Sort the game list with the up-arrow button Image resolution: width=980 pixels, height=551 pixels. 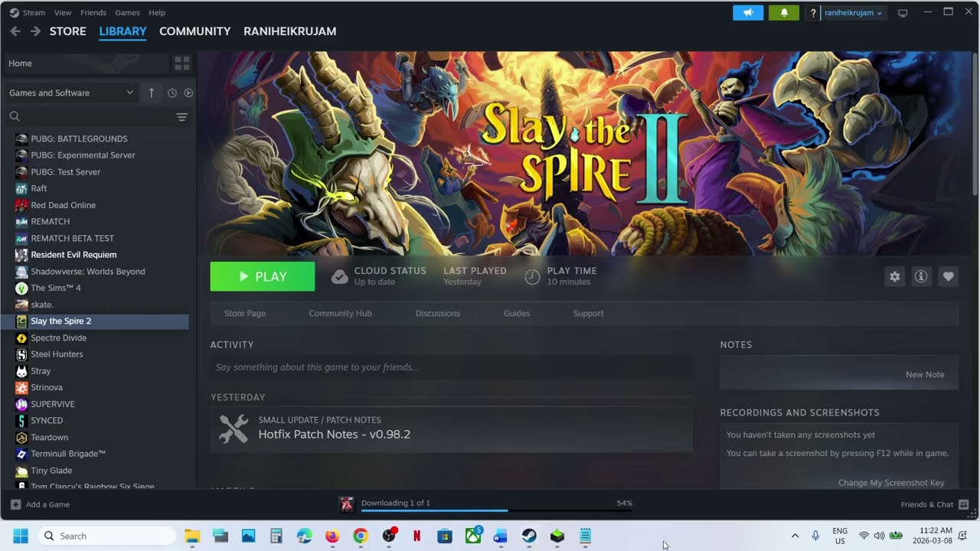[152, 93]
